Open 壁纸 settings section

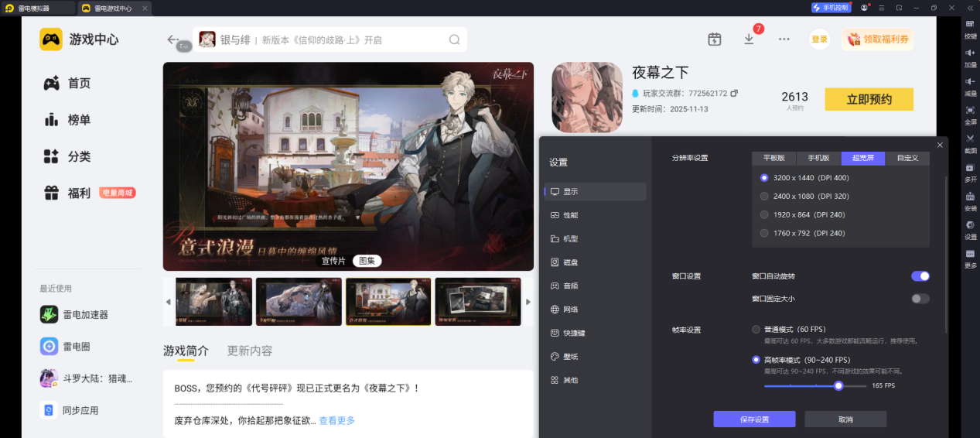(x=595, y=357)
